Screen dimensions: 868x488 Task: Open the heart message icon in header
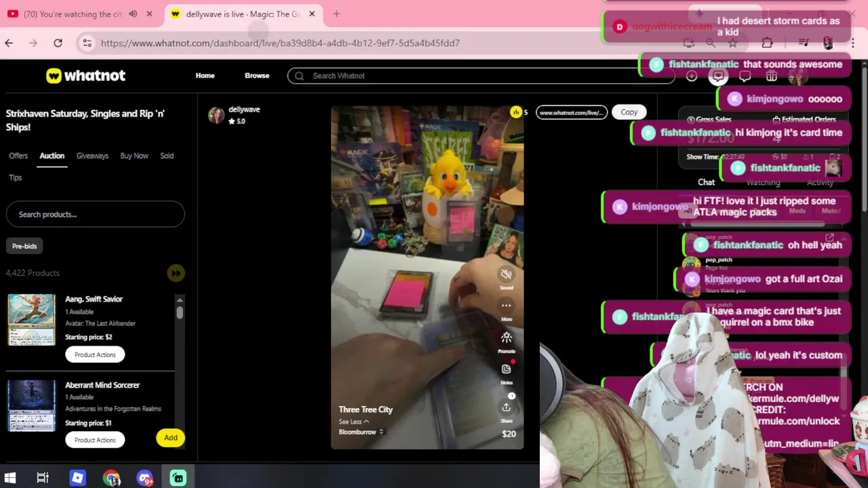pyautogui.click(x=718, y=76)
